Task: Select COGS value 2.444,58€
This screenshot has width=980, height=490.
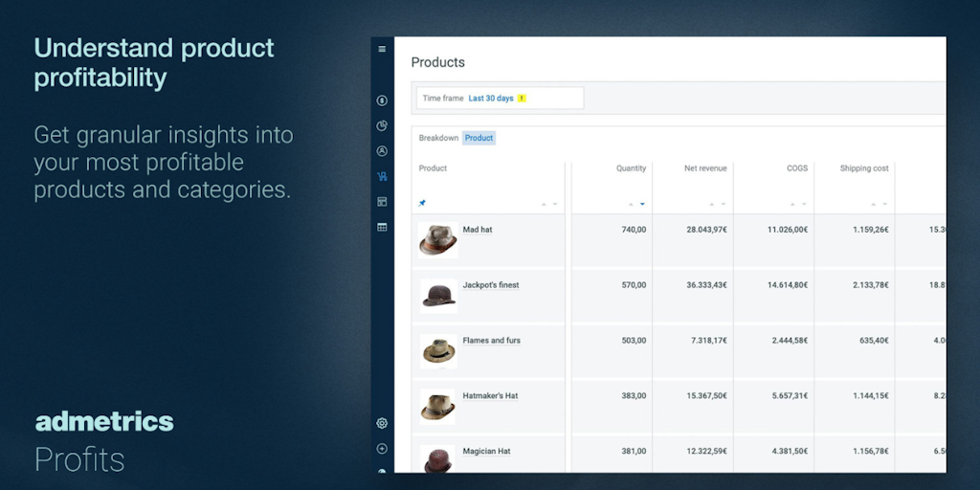Action: point(790,341)
